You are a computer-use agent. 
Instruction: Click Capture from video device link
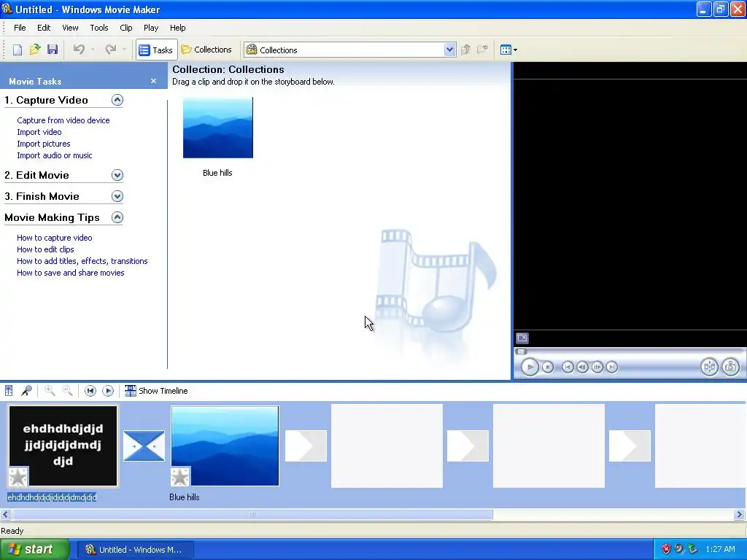coord(63,120)
